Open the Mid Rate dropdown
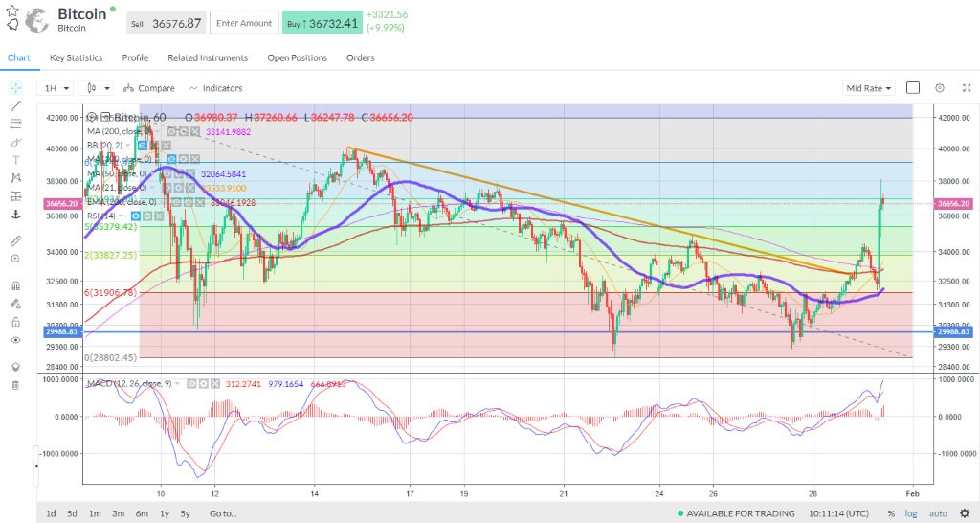Screen dimensions: 980x523 pyautogui.click(x=868, y=88)
